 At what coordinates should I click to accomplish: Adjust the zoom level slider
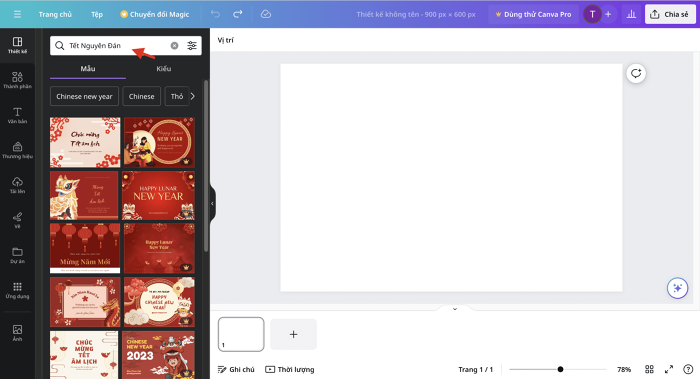(x=558, y=369)
